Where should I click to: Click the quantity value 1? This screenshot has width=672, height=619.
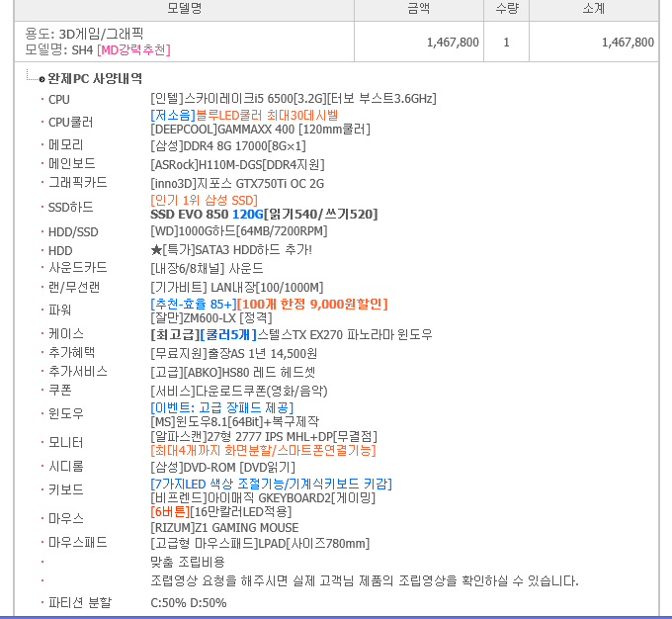click(507, 43)
